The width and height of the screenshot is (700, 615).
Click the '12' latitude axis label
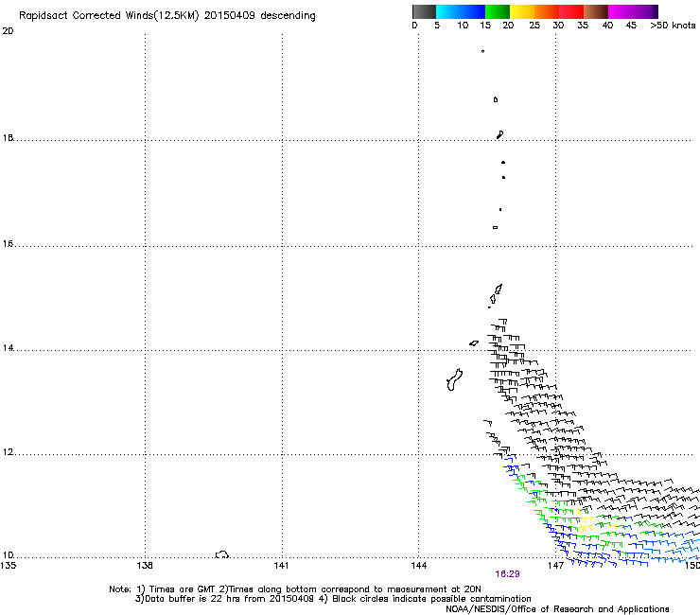8,452
